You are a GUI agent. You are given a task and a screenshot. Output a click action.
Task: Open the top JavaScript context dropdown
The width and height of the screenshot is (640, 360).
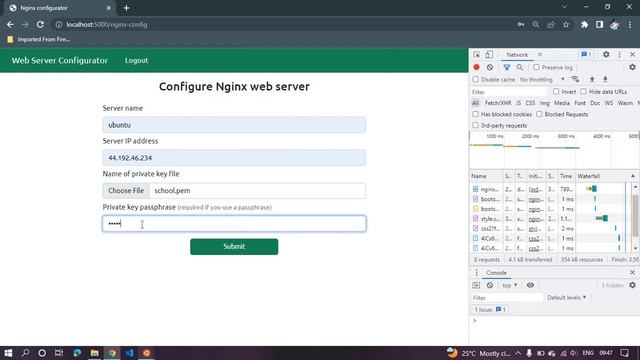click(509, 285)
